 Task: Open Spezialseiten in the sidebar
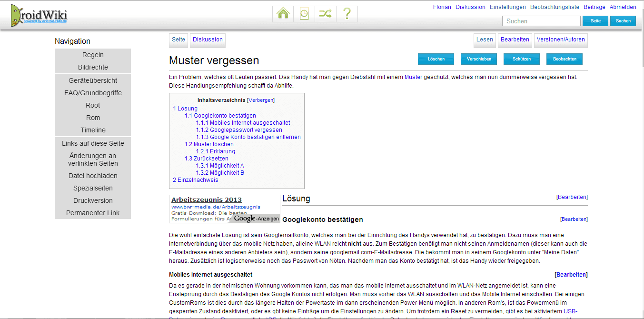[x=93, y=188]
